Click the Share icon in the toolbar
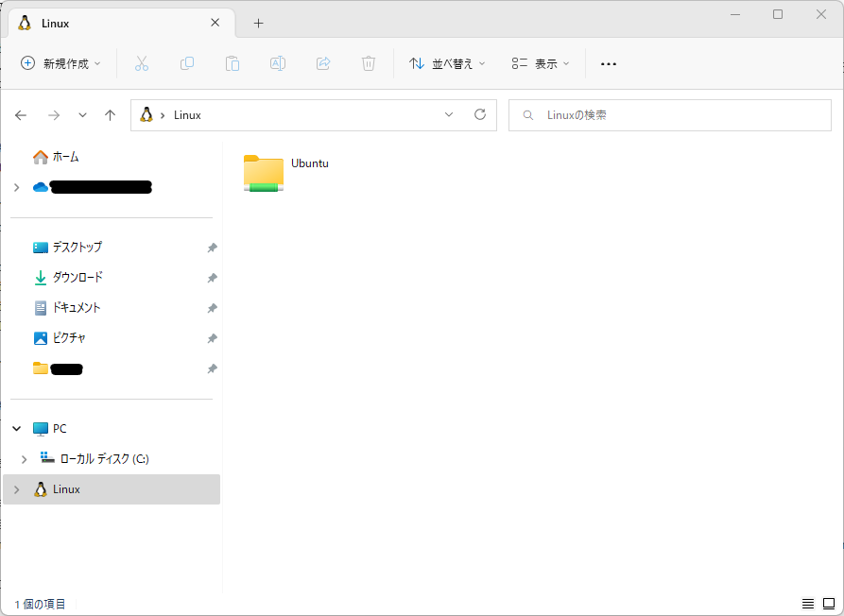The height and width of the screenshot is (616, 844). point(322,63)
